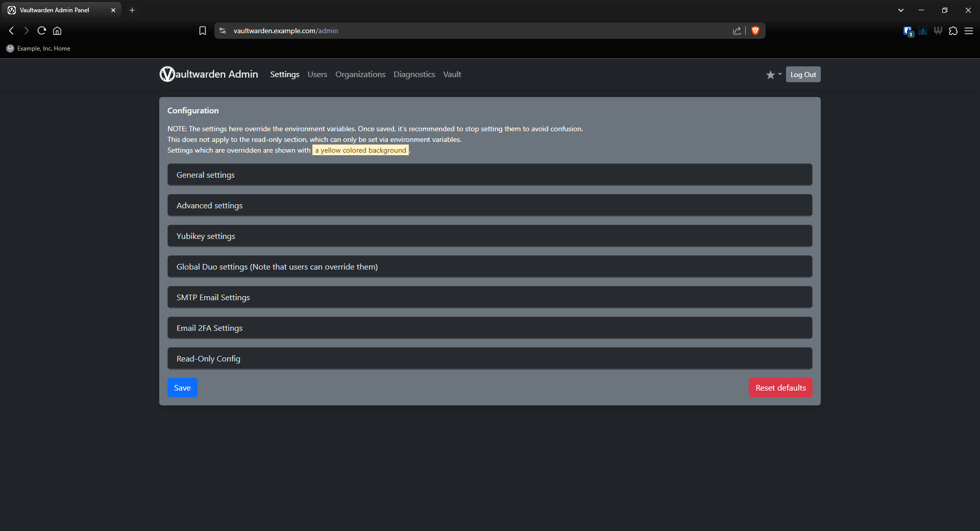Open the Organizations page
Image resolution: width=980 pixels, height=531 pixels.
pyautogui.click(x=360, y=75)
